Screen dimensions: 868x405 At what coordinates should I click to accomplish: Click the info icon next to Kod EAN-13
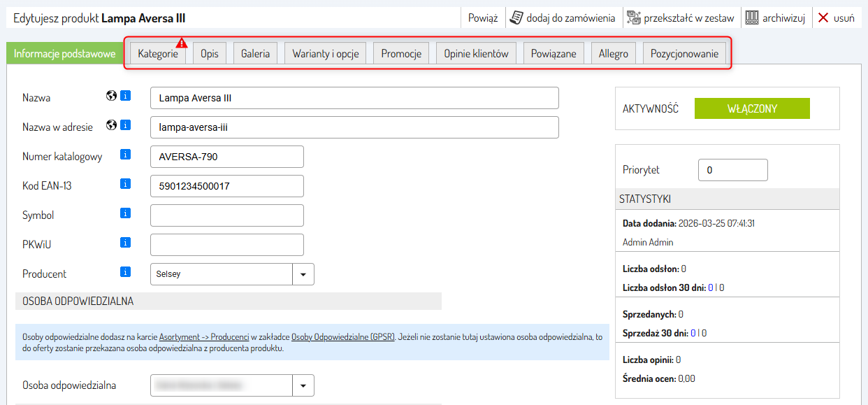(x=126, y=185)
